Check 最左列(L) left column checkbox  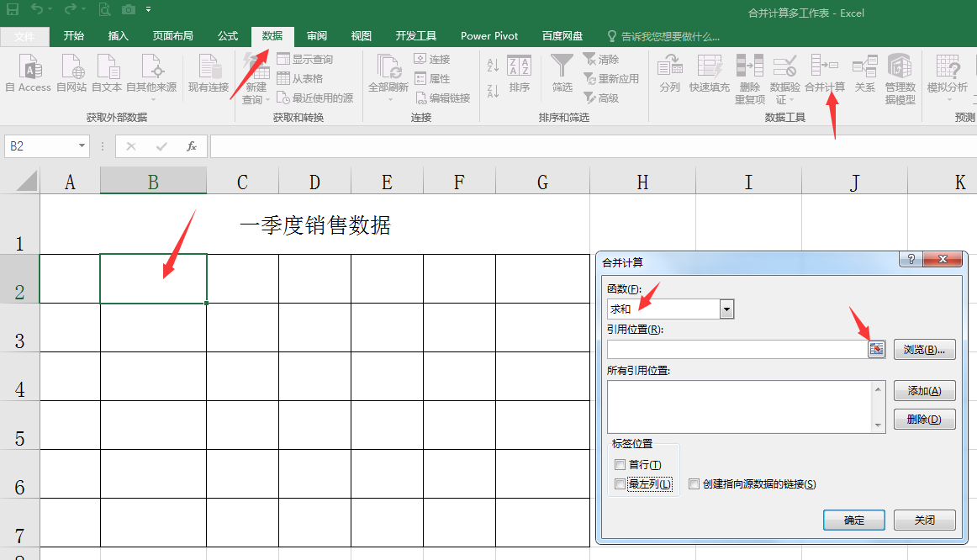620,484
